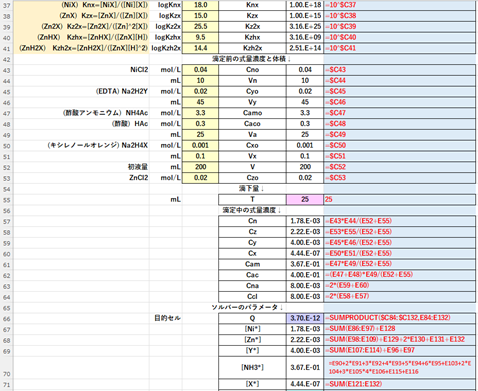This screenshot has height=391, width=478.
Task: Select the Knx label cell
Action: (x=252, y=5)
